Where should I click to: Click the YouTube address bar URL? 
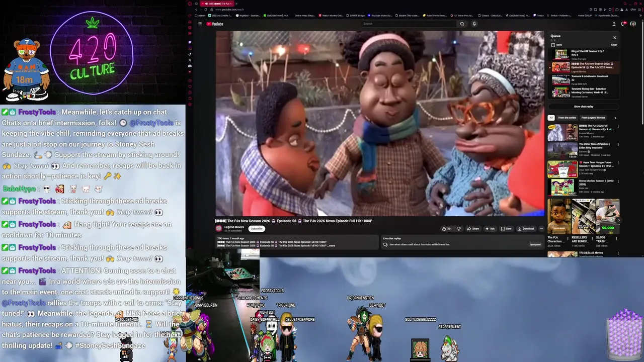[x=230, y=10]
